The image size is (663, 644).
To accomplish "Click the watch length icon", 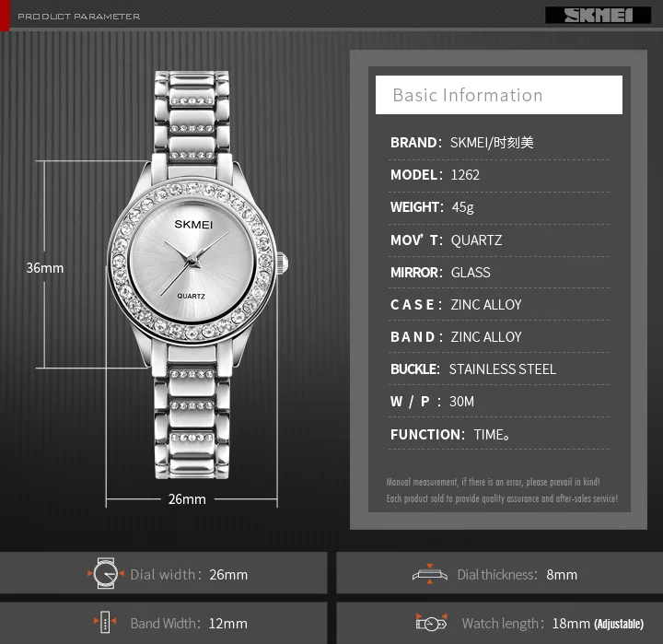I will 431,623.
